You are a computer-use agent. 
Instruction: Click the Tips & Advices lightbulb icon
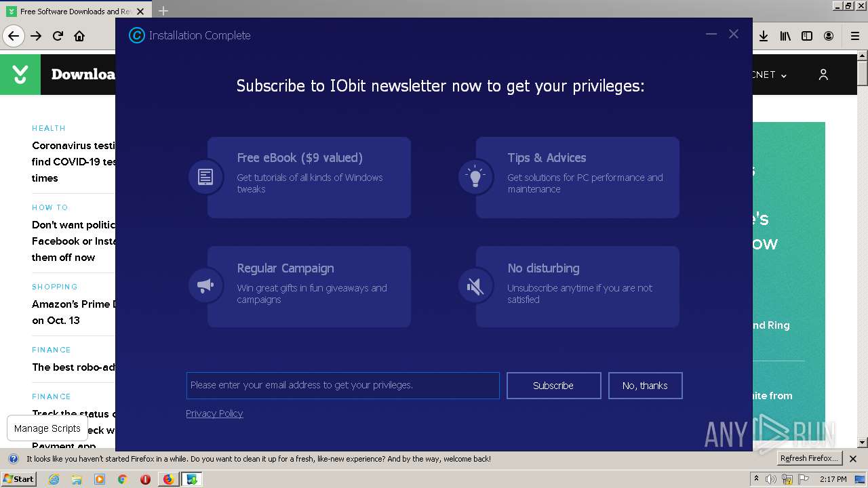(475, 177)
